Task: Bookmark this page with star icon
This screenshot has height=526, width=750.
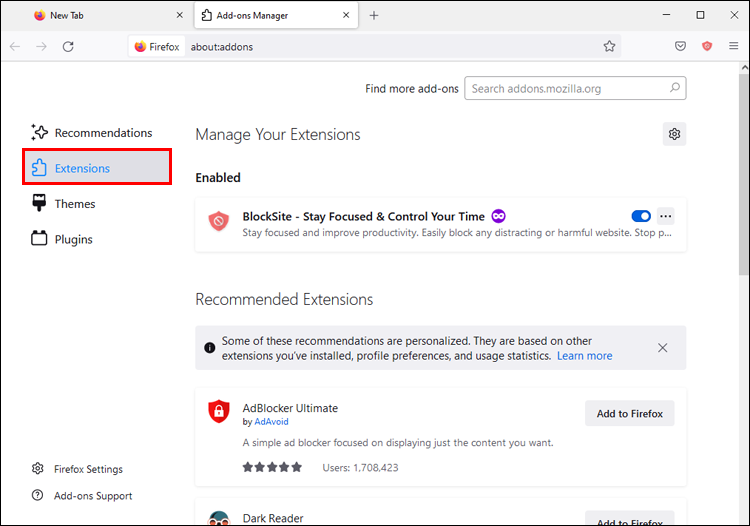Action: tap(609, 46)
